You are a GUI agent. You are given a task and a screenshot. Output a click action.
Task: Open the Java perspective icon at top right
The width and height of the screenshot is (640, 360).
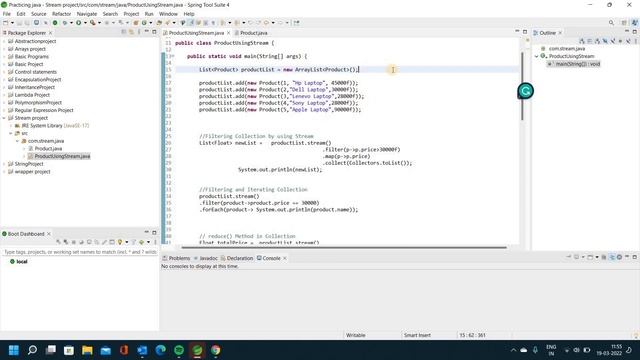(634, 23)
